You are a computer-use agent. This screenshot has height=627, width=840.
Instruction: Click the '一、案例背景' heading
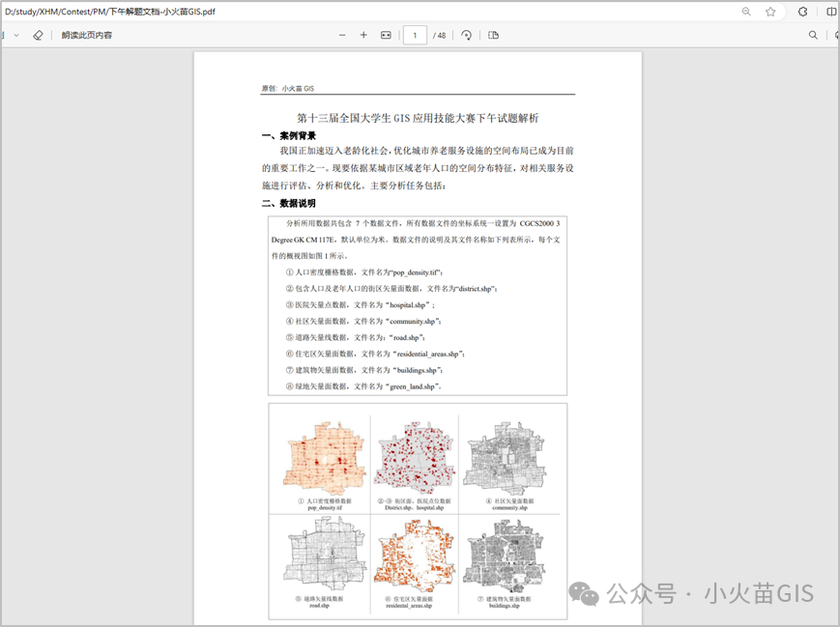click(289, 136)
